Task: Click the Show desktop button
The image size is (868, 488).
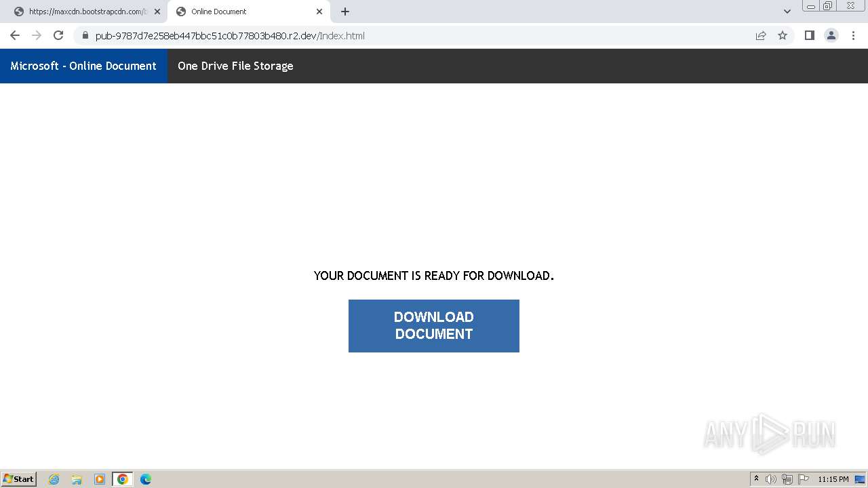Action: (860, 479)
